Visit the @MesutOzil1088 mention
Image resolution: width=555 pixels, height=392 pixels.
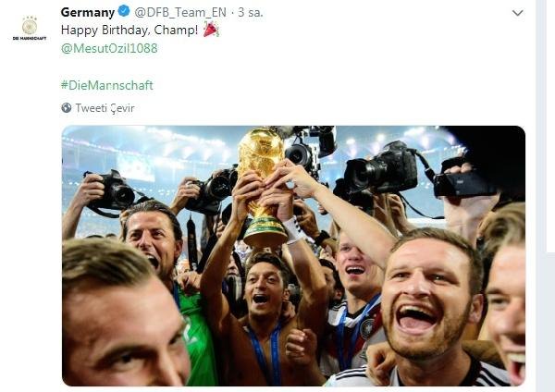[x=109, y=48]
